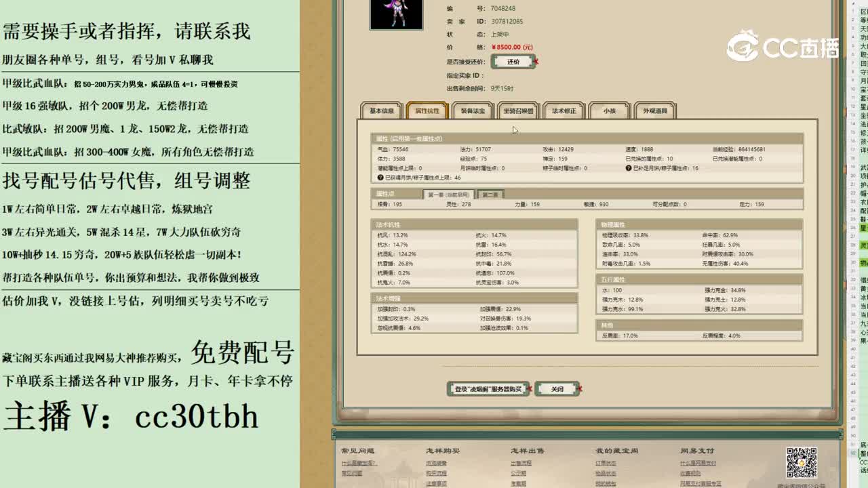Open the 网易支付客服专区 footer link
The height and width of the screenshot is (488, 868).
point(701,483)
